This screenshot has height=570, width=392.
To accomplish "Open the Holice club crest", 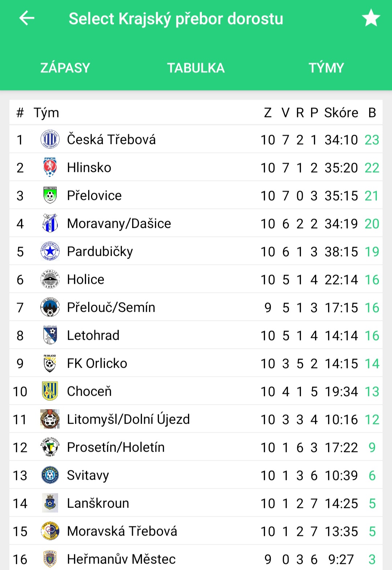I will click(50, 279).
